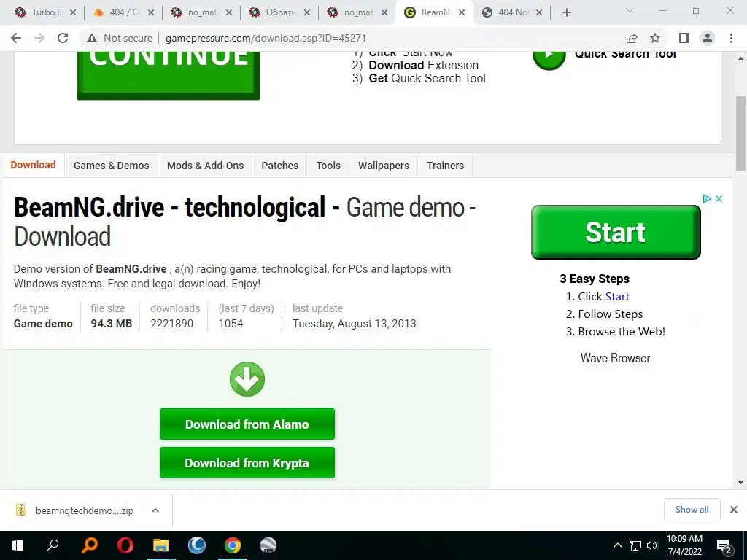The width and height of the screenshot is (747, 560).
Task: Click the AdChoices triangle icon
Action: coord(707,198)
